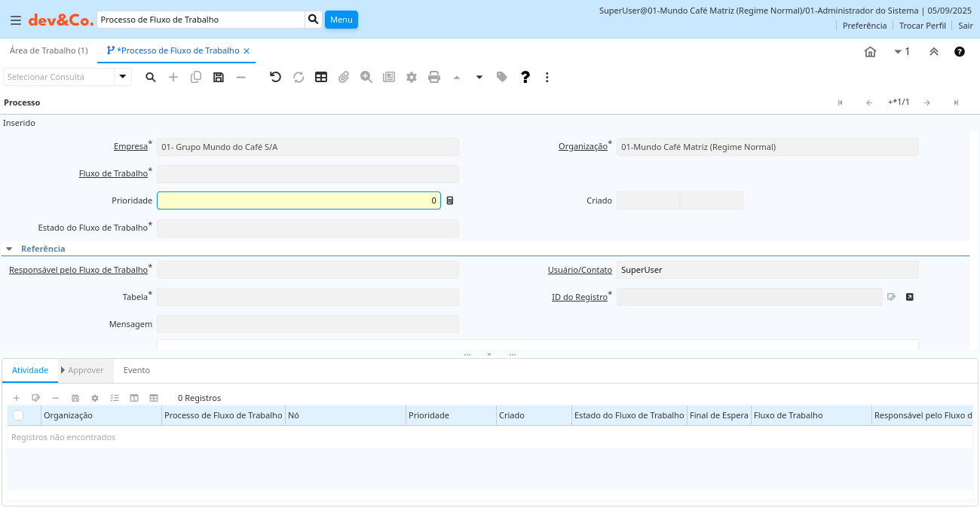
Task: Click the Trocar Perfil link
Action: (x=922, y=26)
